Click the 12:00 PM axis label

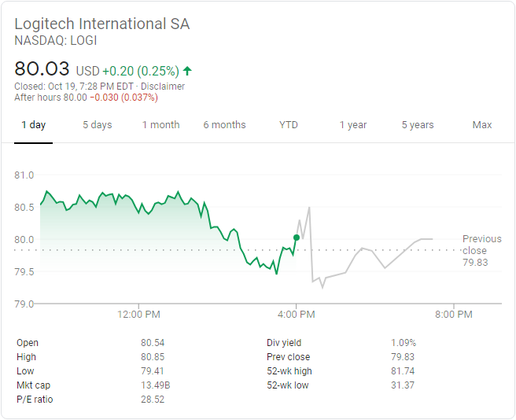pos(139,315)
